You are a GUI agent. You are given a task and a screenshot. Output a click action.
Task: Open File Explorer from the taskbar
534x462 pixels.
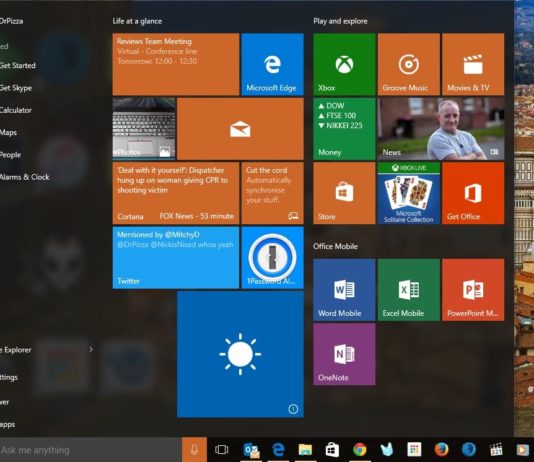[305, 450]
